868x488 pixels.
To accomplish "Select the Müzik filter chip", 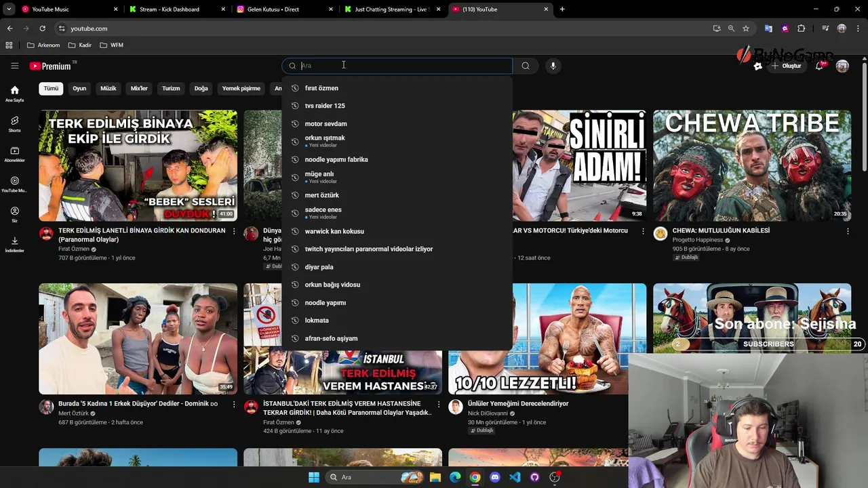I will 108,89.
